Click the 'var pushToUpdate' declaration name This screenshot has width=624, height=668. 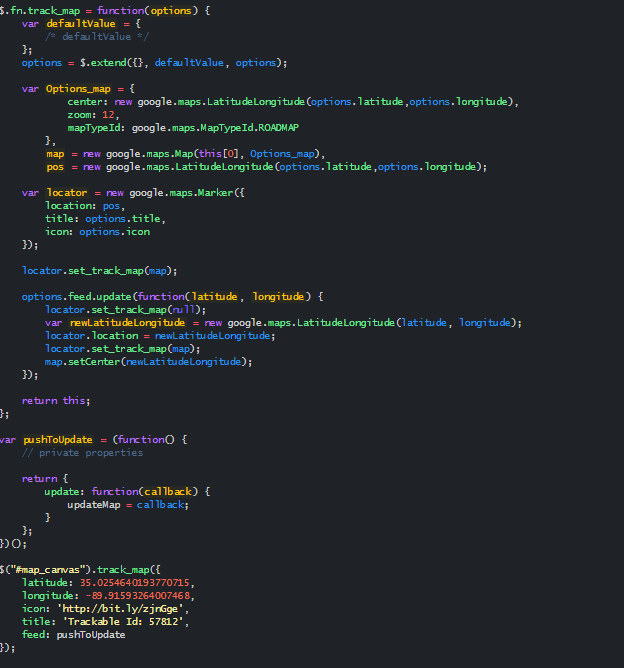pos(58,440)
